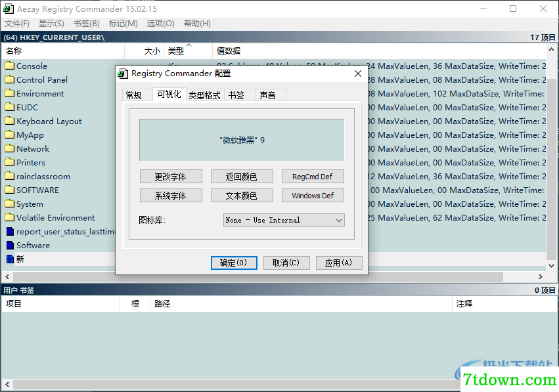Click the Control Panel folder icon

[10, 79]
